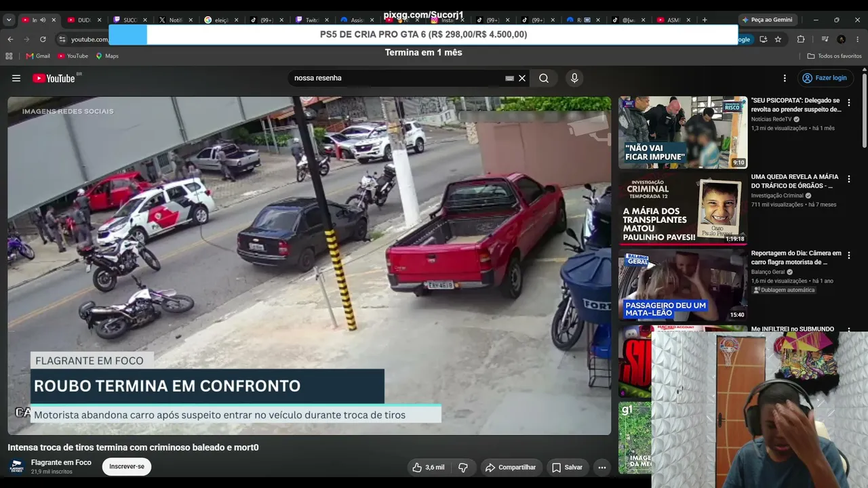
Task: Save the video with the Salvar button
Action: pyautogui.click(x=567, y=467)
